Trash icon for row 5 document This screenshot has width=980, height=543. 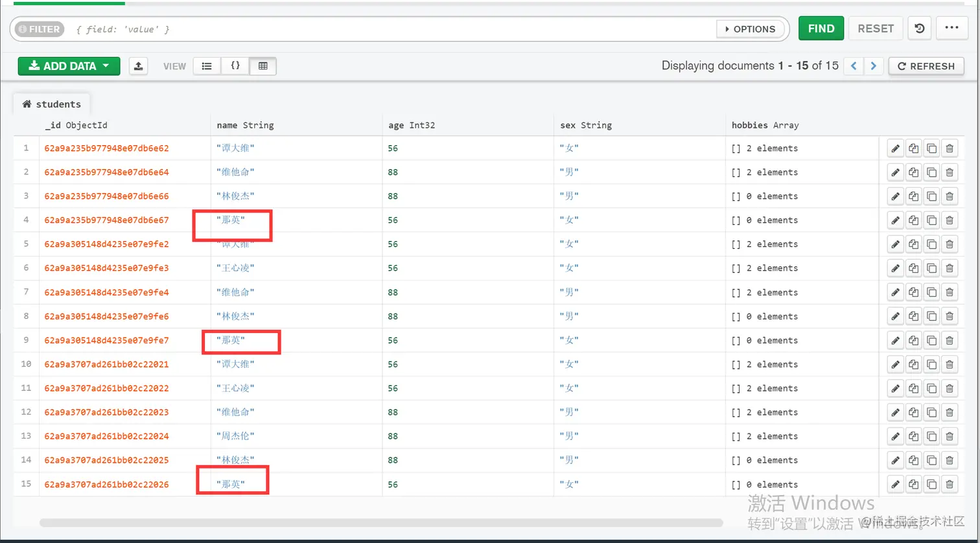point(950,244)
